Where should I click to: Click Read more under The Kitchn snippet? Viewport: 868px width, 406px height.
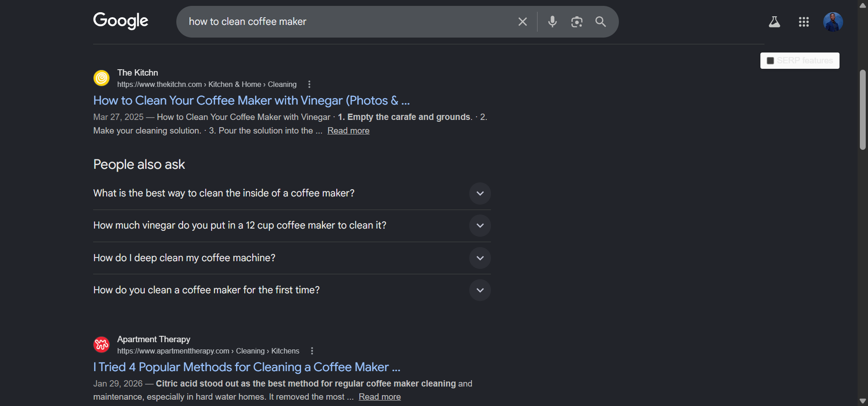(348, 131)
